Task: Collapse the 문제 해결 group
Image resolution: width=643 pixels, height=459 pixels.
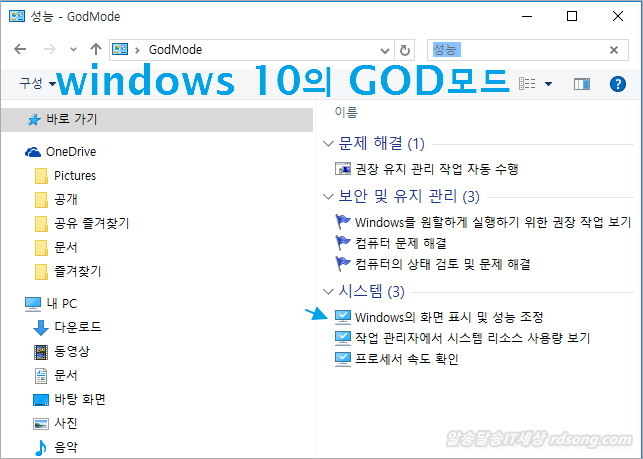Action: click(x=329, y=144)
